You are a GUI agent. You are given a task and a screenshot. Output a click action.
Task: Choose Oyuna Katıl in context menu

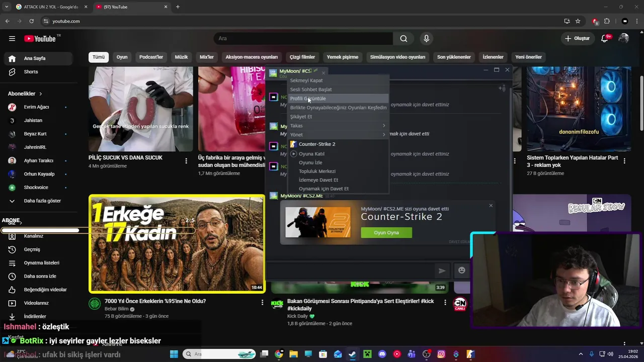[x=339, y=154]
